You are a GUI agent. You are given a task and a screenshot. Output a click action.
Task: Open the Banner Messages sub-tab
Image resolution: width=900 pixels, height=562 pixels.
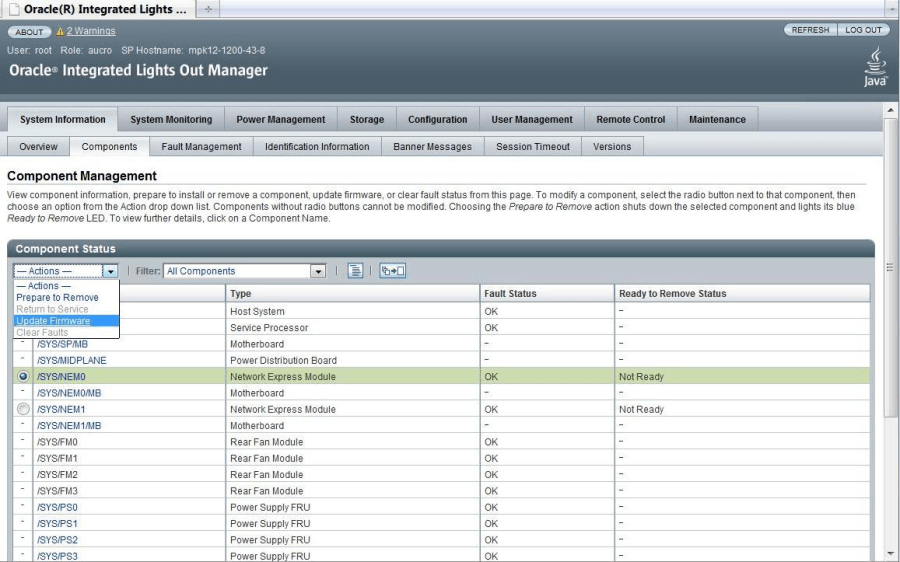pyautogui.click(x=432, y=146)
